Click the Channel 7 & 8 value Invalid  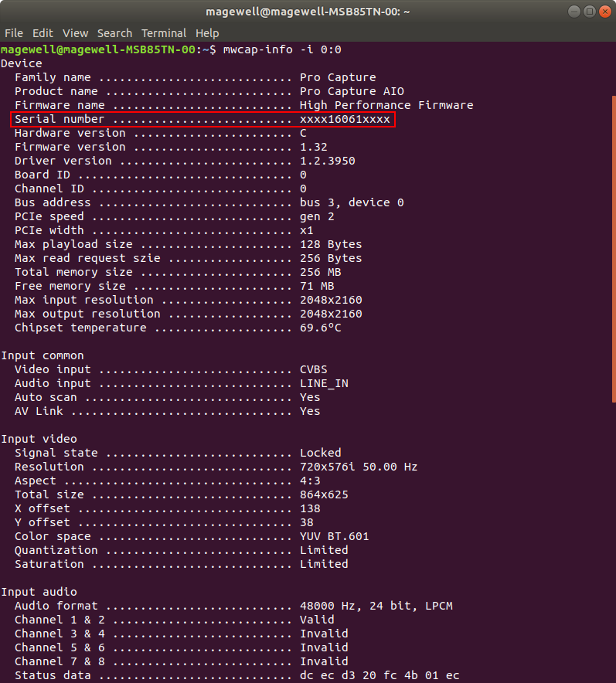pos(324,662)
